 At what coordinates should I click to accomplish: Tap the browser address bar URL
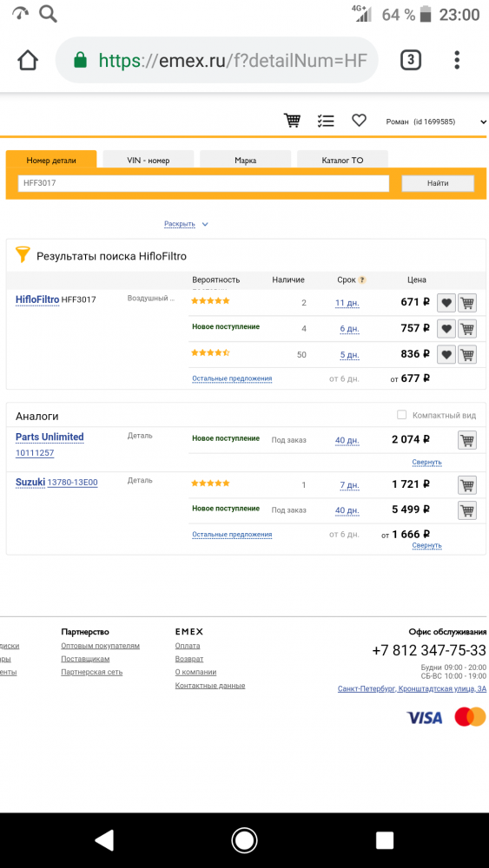click(x=233, y=60)
